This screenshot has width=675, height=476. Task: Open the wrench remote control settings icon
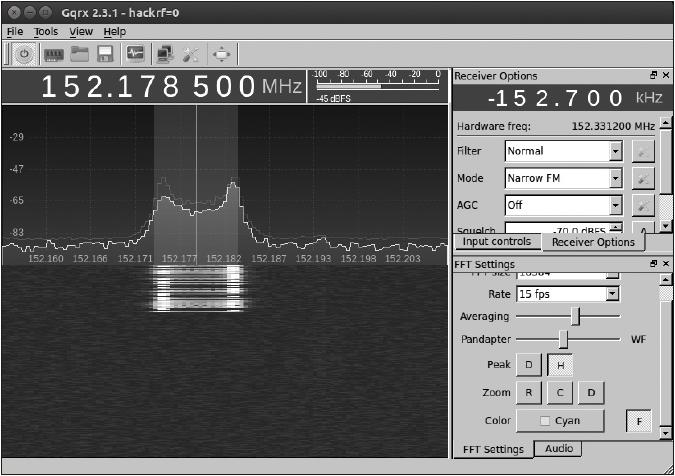pyautogui.click(x=191, y=53)
